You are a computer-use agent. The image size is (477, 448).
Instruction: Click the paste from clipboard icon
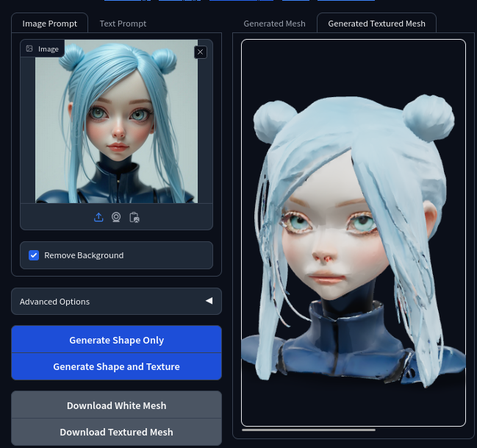135,217
